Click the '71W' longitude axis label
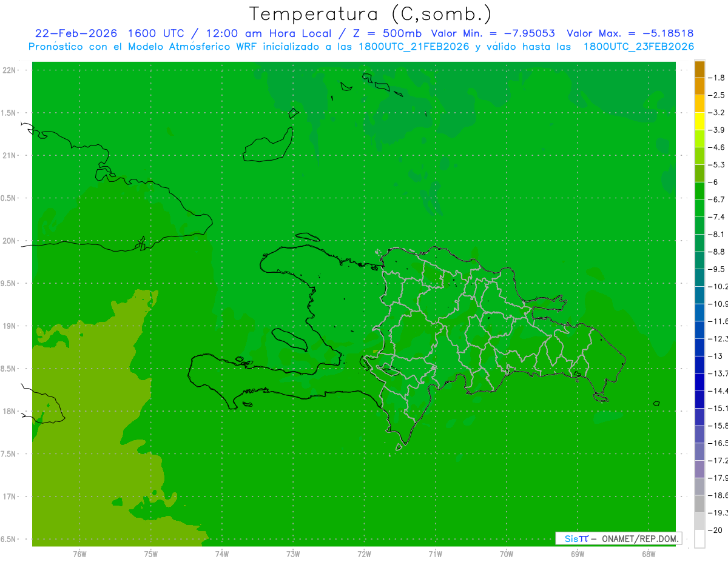 click(435, 554)
